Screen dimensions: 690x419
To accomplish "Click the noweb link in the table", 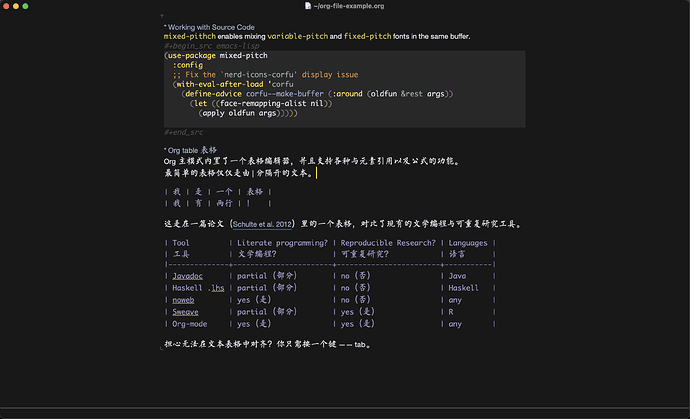I will [183, 300].
